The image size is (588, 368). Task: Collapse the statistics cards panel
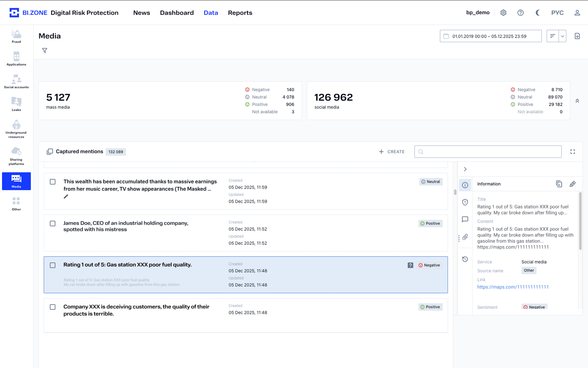(x=577, y=101)
